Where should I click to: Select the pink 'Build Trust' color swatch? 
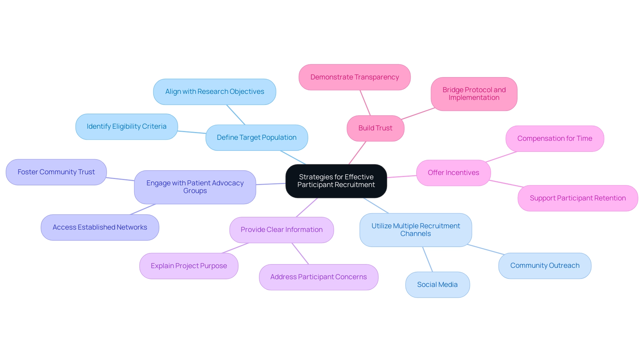coord(376,129)
